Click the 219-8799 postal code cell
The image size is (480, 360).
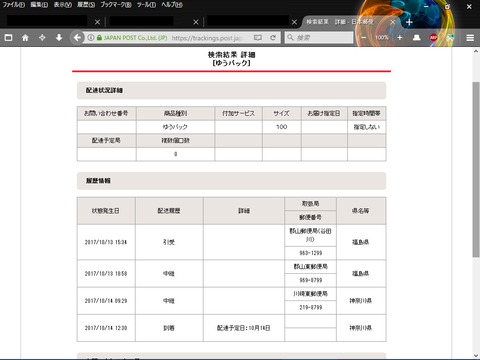[310, 307]
